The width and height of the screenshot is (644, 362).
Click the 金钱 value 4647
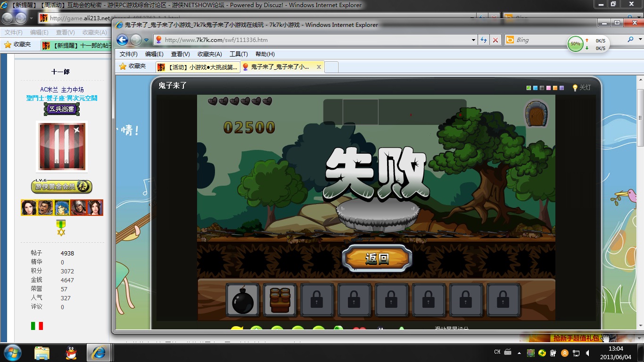pyautogui.click(x=67, y=280)
